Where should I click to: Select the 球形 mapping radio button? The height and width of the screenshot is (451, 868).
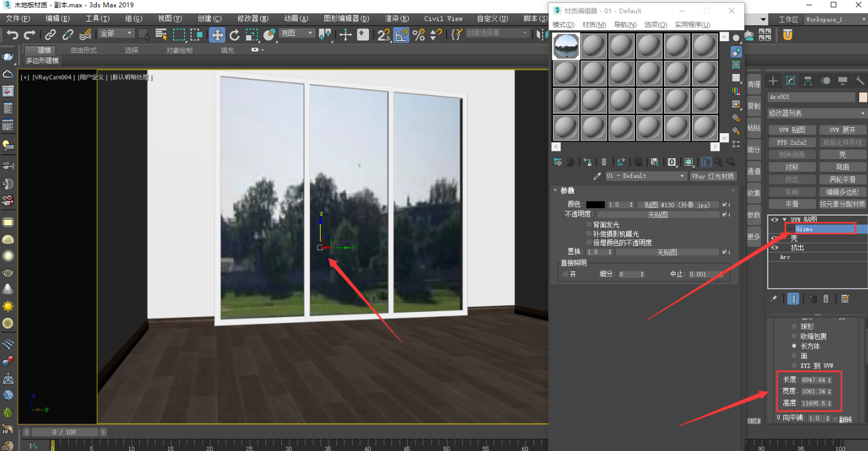[793, 326]
